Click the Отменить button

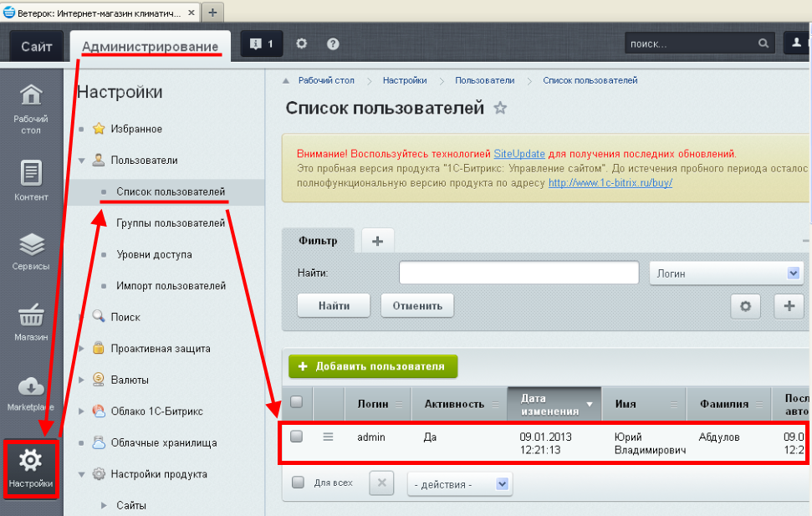point(417,305)
